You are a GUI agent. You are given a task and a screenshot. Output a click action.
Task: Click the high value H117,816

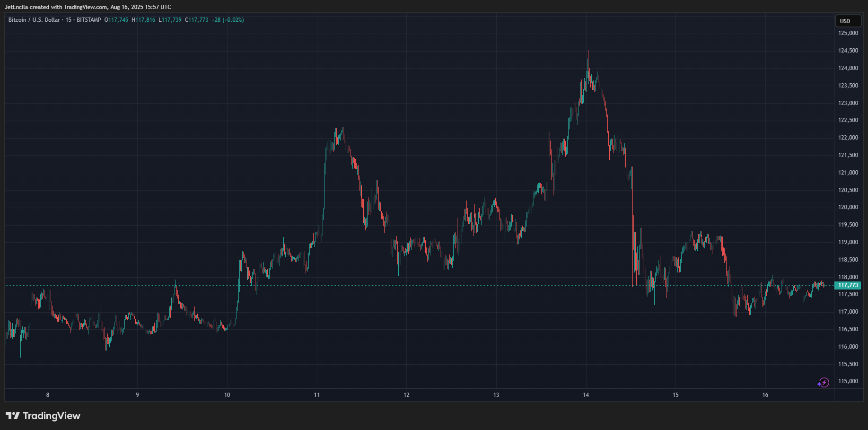[x=143, y=20]
